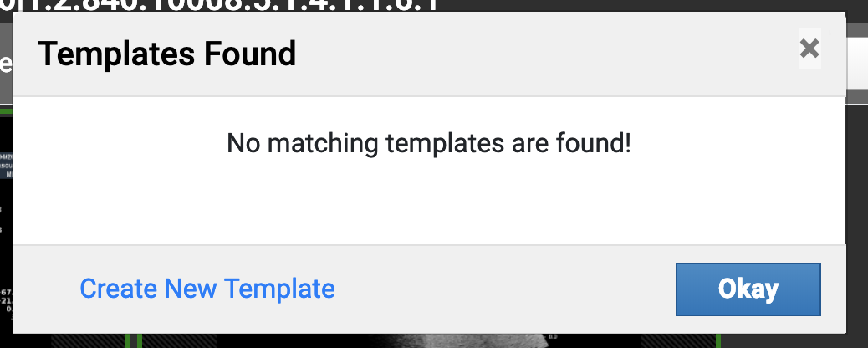868x348 pixels.
Task: Click empty space in the dialog header bar
Action: pos(544,55)
